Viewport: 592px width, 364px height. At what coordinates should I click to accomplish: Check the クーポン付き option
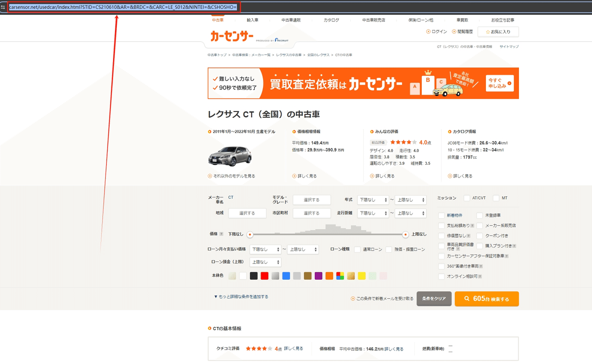[x=480, y=236]
